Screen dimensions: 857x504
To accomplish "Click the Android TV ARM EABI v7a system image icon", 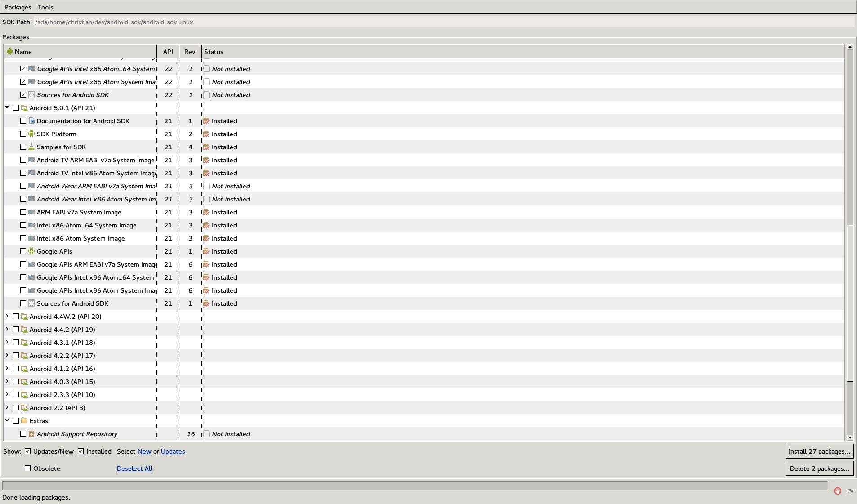I will pyautogui.click(x=31, y=160).
